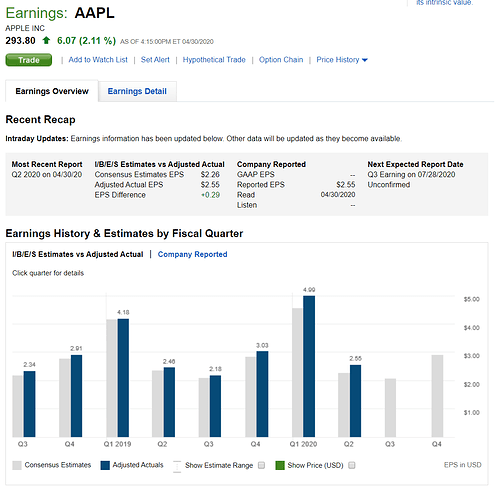503x500 pixels.
Task: Add AAPL to Watch List
Action: coord(98,60)
